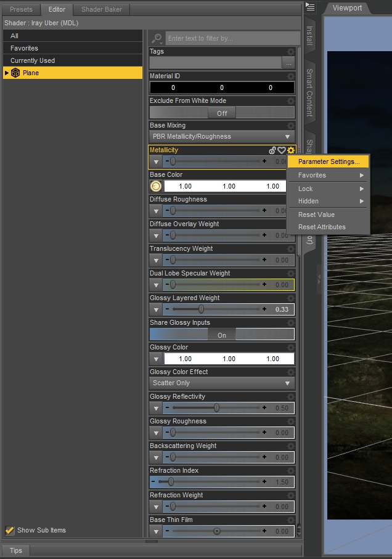Open the Viewport tab
This screenshot has width=392, height=559.
347,8
